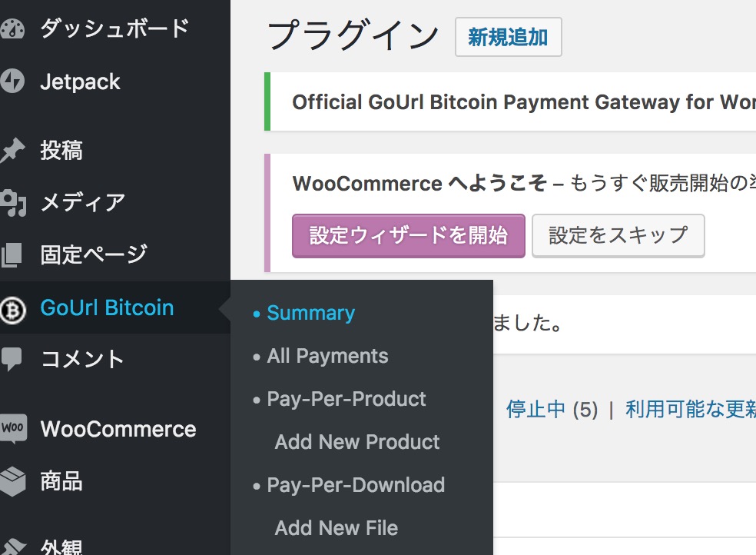Select Summary in the GoUrl submenu
Image resolution: width=756 pixels, height=555 pixels.
click(x=310, y=313)
